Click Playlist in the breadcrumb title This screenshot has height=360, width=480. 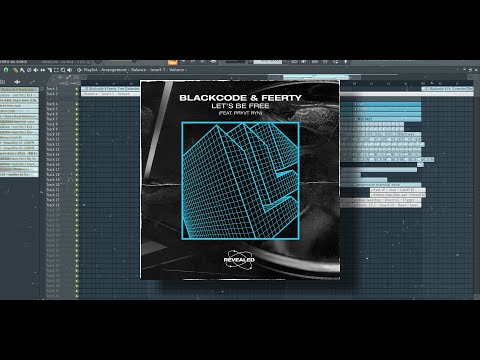click(x=90, y=70)
